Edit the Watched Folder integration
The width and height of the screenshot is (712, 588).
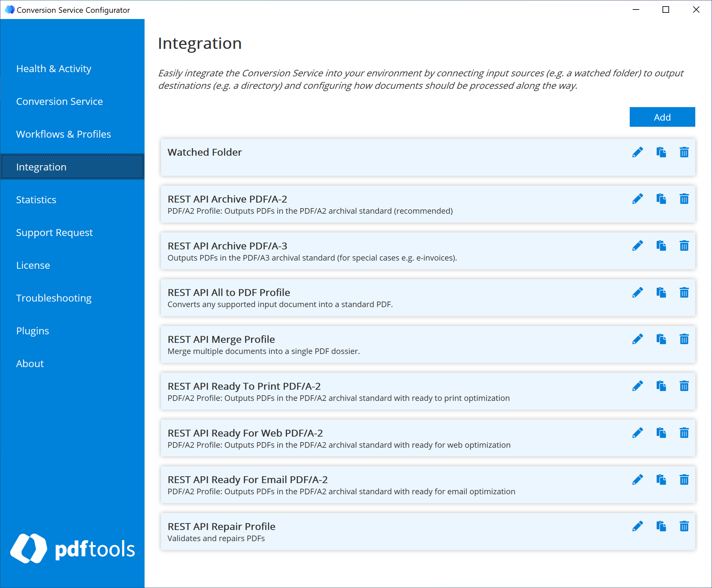coord(638,152)
